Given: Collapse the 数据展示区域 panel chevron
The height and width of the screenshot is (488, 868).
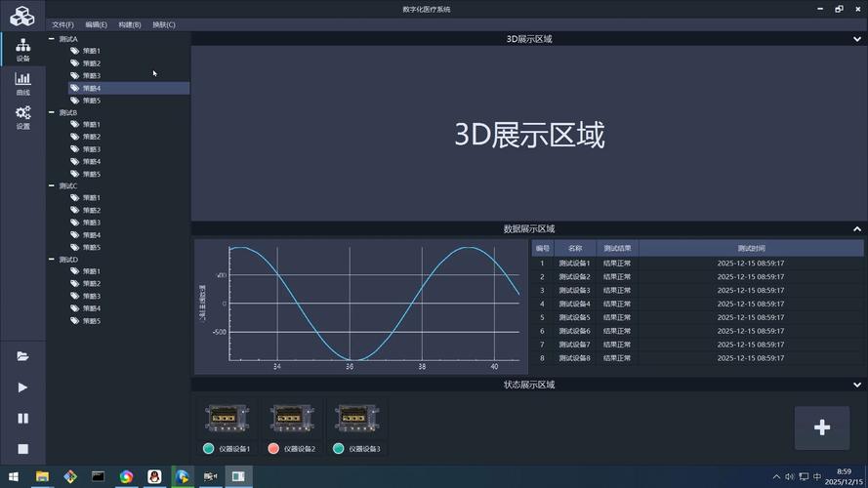Looking at the screenshot, I should [x=857, y=229].
